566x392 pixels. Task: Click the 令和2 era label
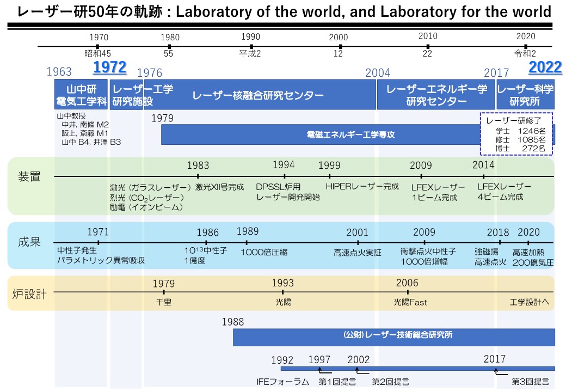click(x=525, y=53)
